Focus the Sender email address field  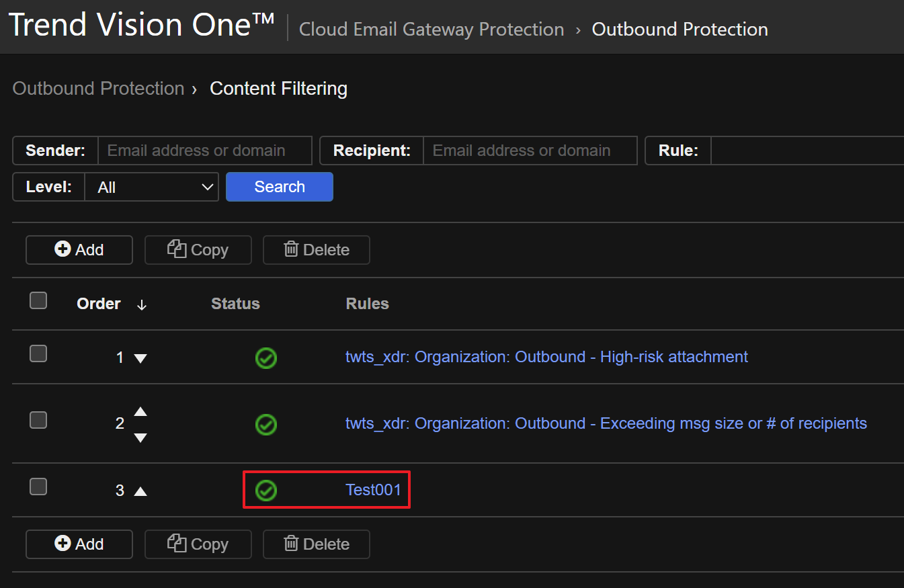click(204, 151)
